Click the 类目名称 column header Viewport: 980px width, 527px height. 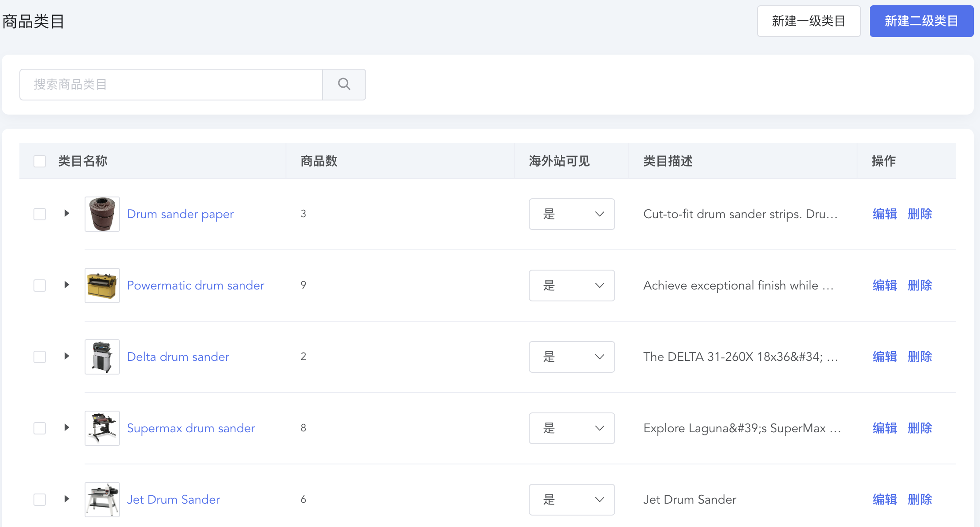click(83, 161)
